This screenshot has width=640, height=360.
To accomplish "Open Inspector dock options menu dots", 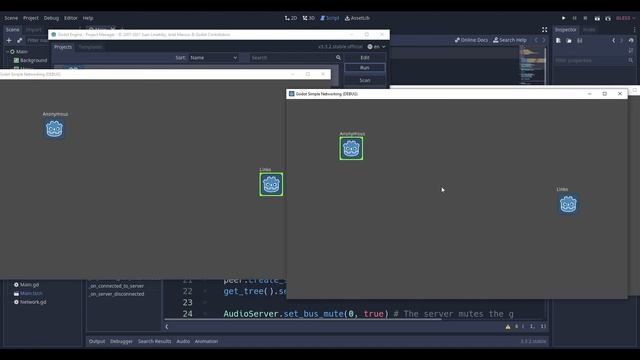I will 635,30.
